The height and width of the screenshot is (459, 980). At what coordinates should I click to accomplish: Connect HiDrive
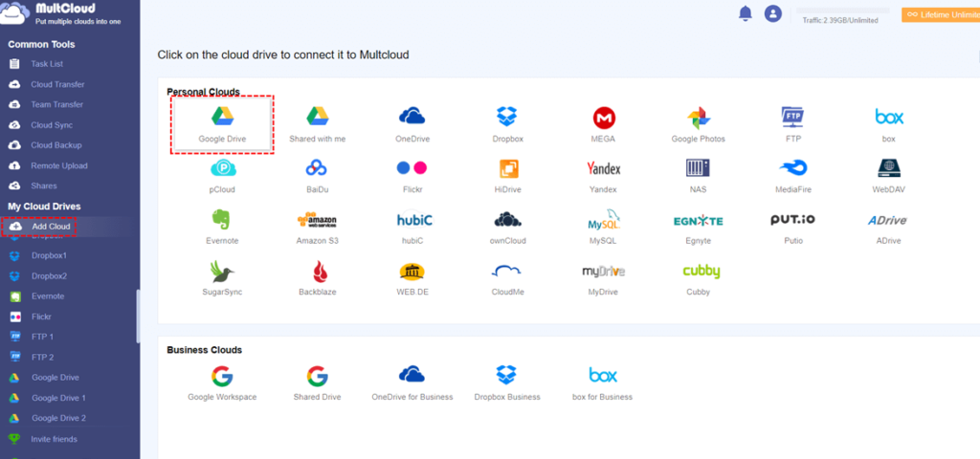click(x=507, y=176)
